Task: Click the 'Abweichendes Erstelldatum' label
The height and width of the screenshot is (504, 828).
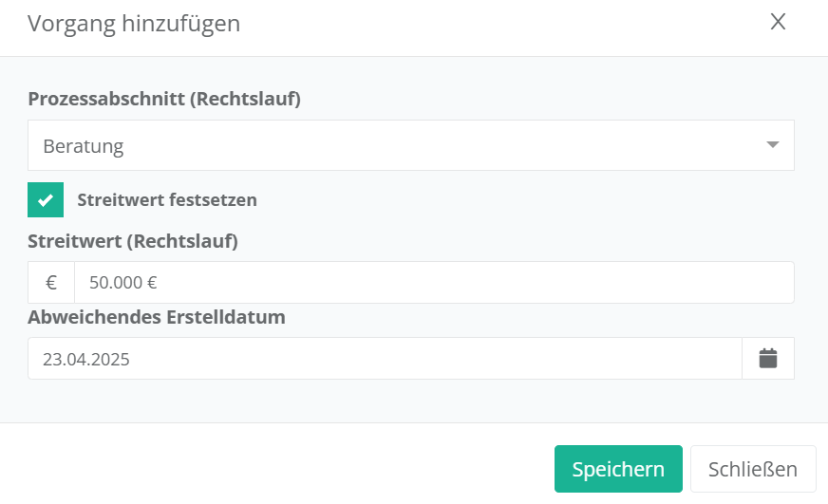Action: coord(157,317)
